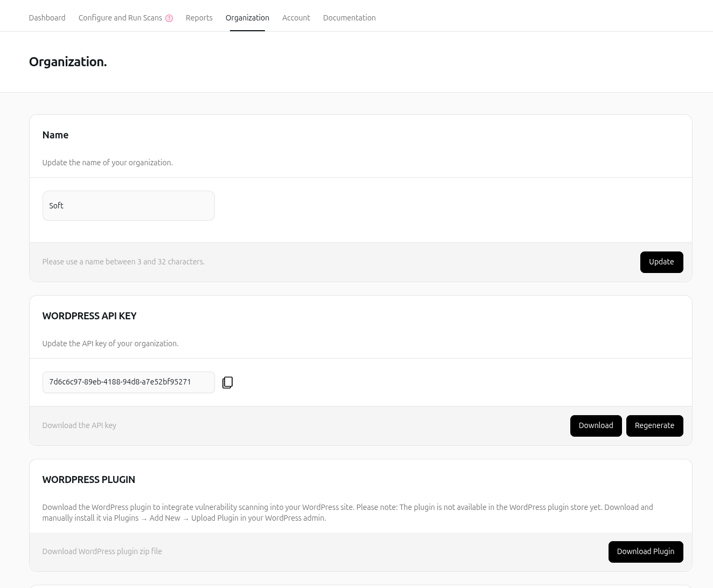This screenshot has height=588, width=713.
Task: Switch to the Reports tab
Action: [199, 18]
